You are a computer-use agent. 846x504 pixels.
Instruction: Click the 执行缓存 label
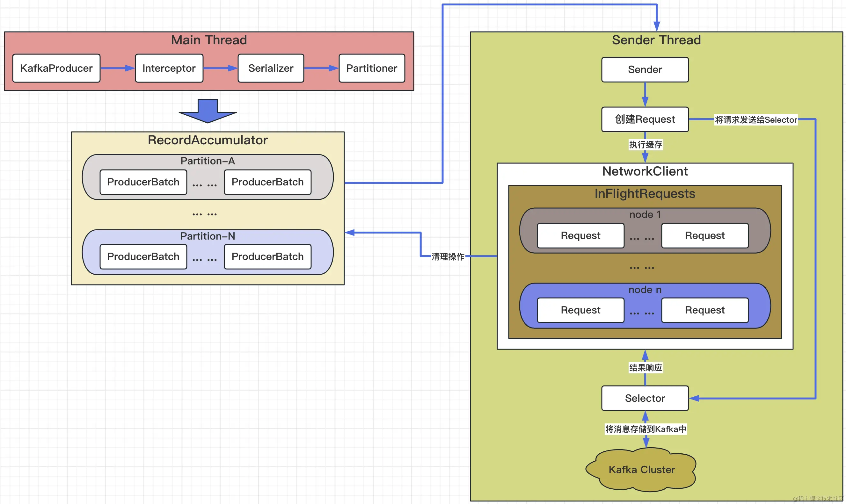[x=645, y=145]
